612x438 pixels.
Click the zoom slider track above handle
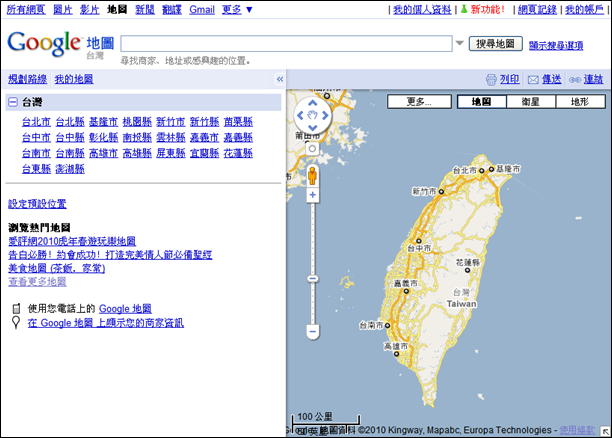click(x=313, y=238)
